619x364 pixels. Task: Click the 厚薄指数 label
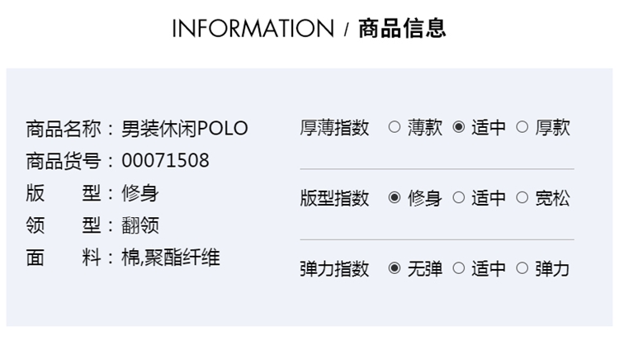(334, 128)
